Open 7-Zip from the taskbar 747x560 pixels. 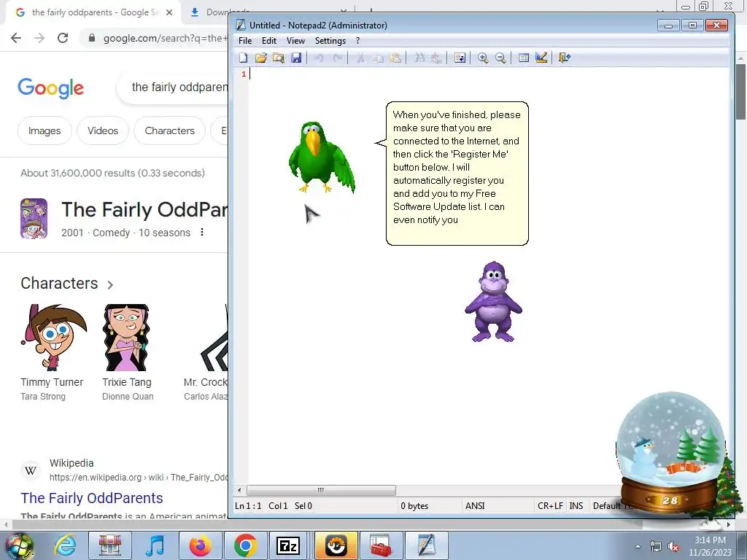point(289,545)
